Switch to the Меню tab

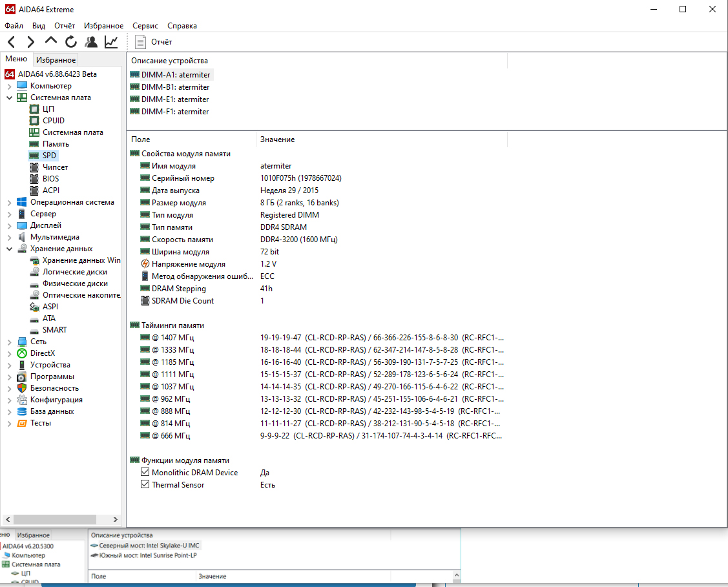[16, 59]
